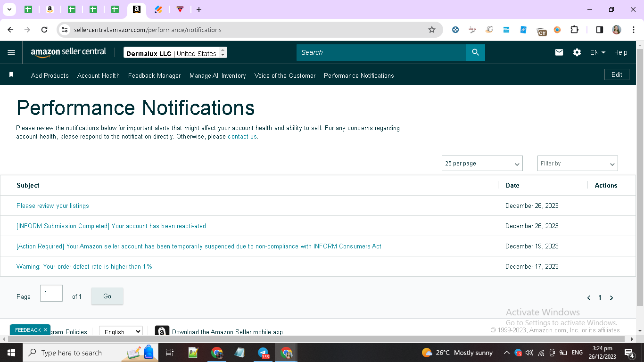Open the Please review your listings notification
644x362 pixels.
tap(53, 206)
